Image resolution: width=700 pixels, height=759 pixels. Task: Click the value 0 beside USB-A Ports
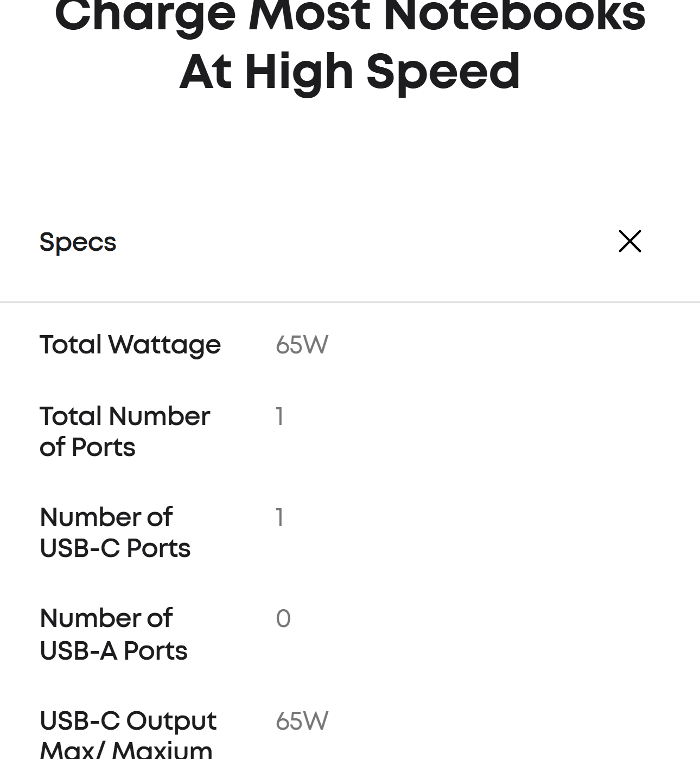(x=283, y=619)
